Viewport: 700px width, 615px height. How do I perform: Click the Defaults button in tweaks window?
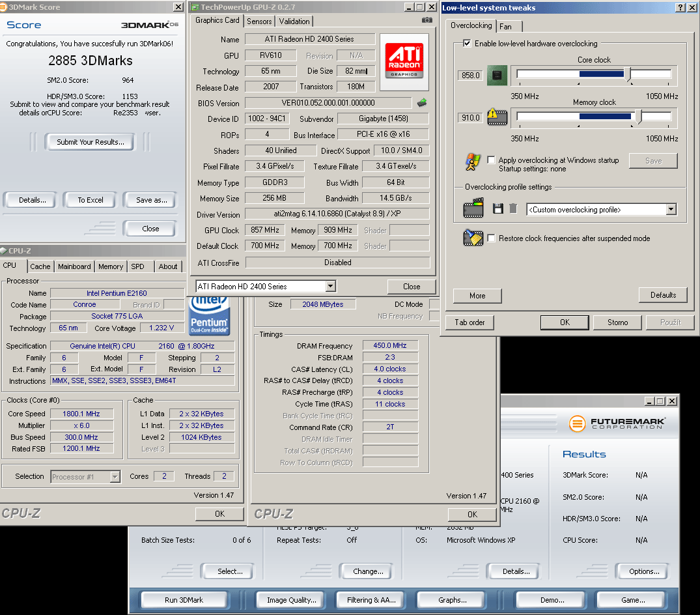(663, 294)
